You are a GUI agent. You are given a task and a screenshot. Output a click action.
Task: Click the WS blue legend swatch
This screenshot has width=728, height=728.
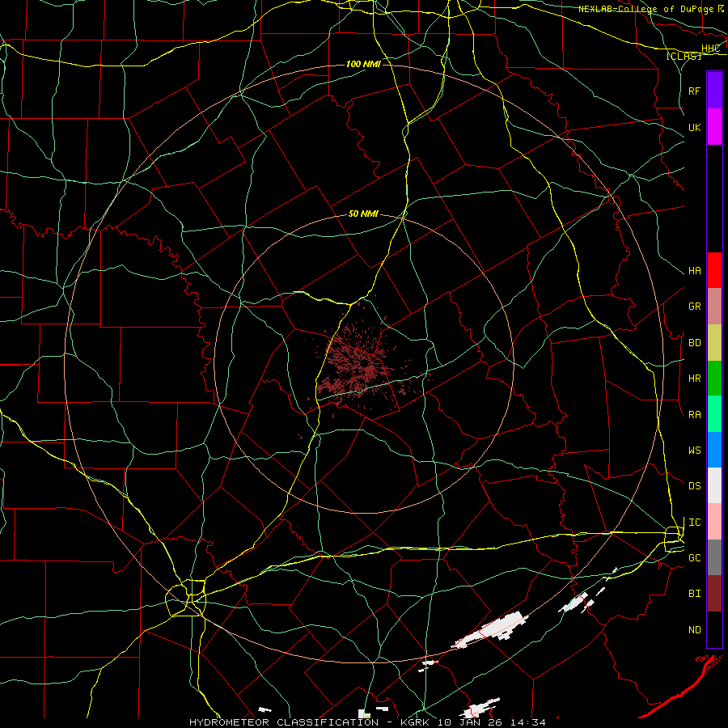[714, 450]
